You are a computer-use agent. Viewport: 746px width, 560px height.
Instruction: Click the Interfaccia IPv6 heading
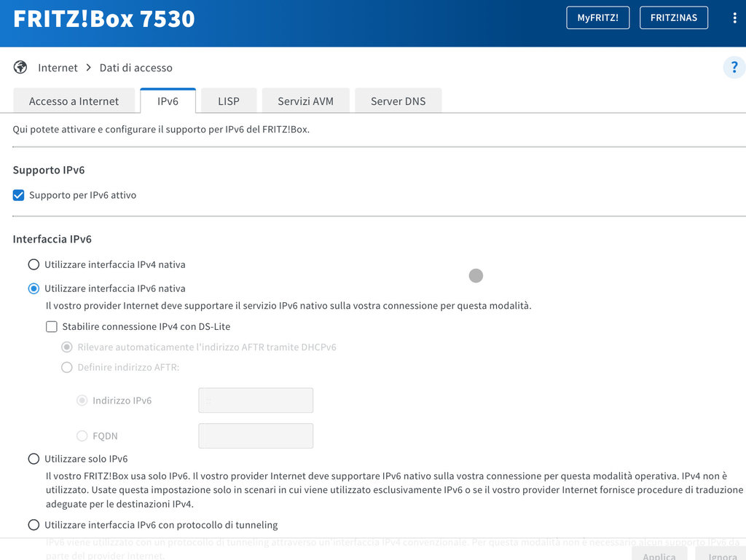click(x=52, y=239)
